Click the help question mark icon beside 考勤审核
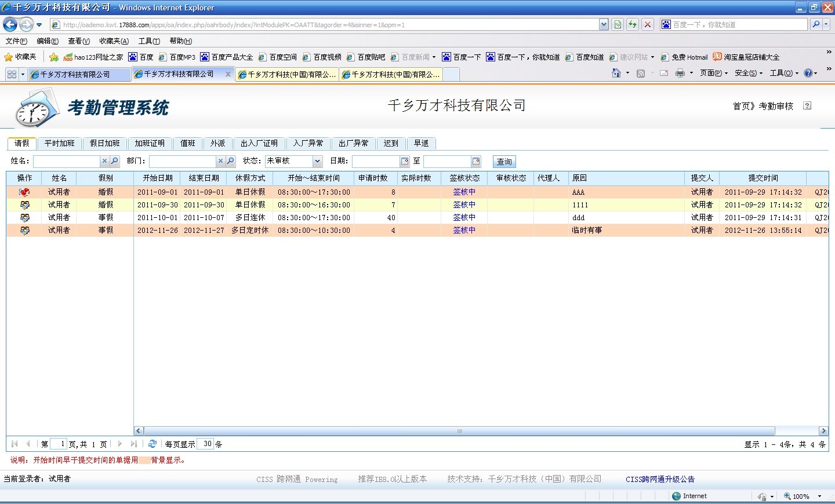The height and width of the screenshot is (504, 835). tap(807, 105)
